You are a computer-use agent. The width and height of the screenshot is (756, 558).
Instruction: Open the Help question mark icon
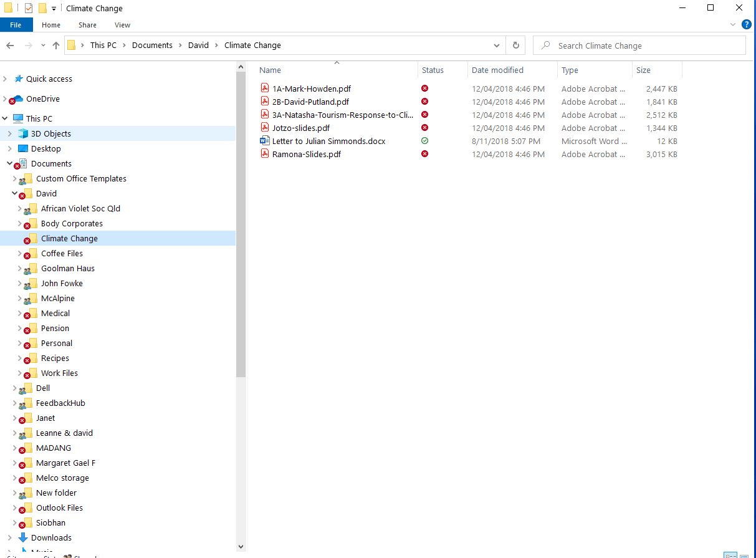point(747,25)
